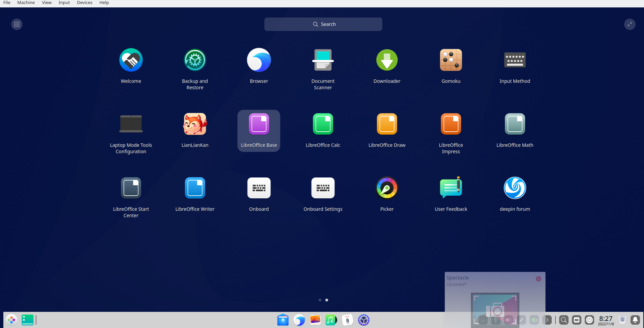Image resolution: width=644 pixels, height=328 pixels.
Task: Open the Machine menu
Action: pos(26,3)
